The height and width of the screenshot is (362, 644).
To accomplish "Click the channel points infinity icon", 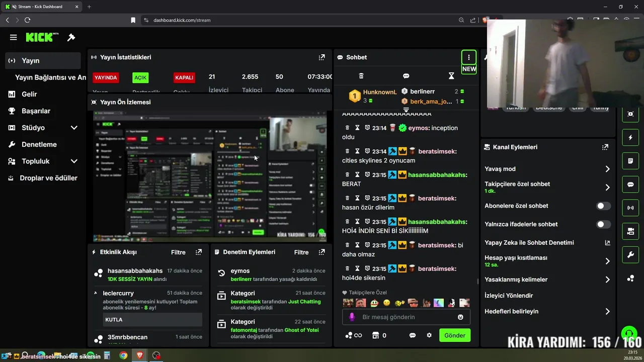I will point(354,335).
